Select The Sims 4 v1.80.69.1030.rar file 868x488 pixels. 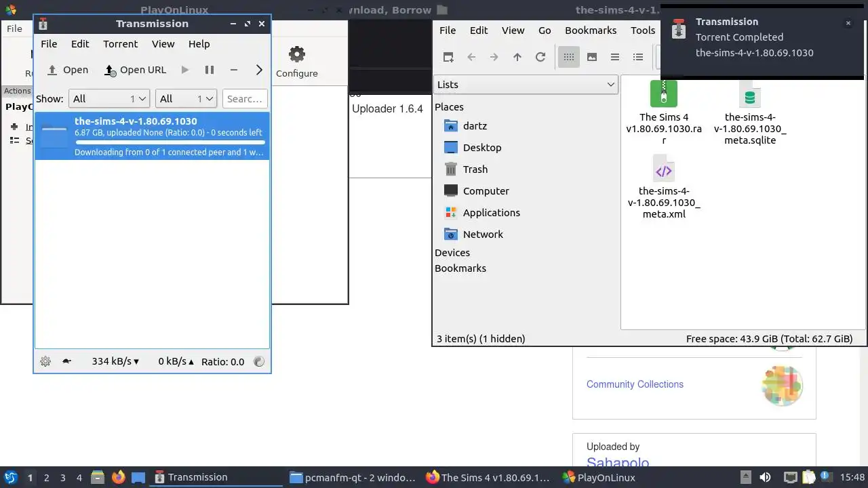[x=664, y=113]
